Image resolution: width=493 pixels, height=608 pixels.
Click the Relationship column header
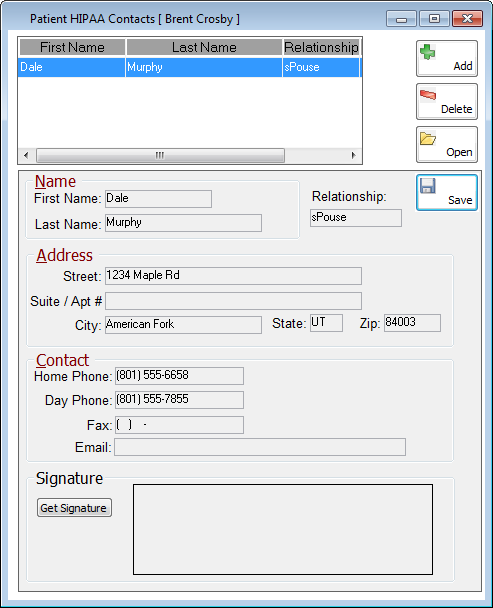tap(322, 47)
